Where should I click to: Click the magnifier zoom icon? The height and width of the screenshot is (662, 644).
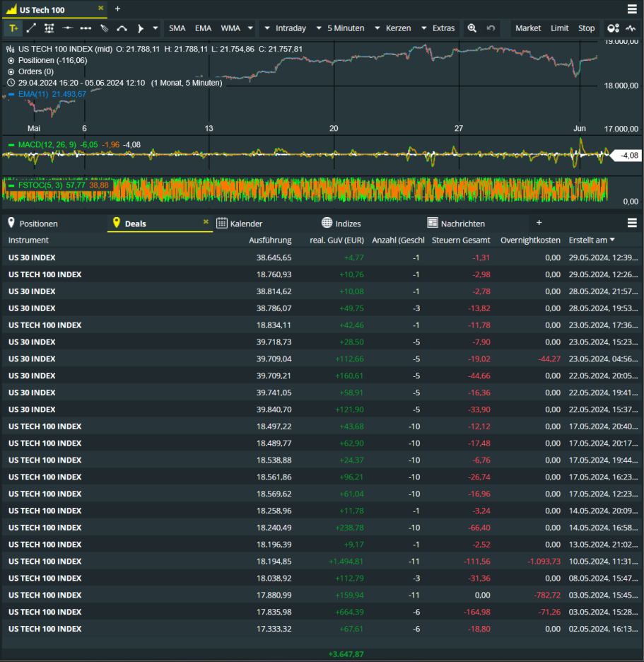[x=472, y=28]
